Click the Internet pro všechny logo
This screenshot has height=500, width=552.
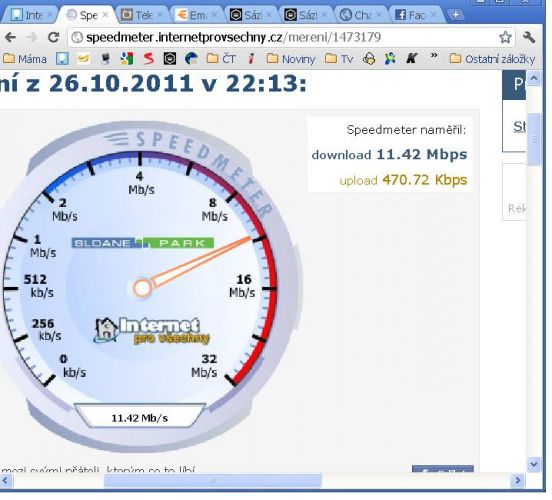pos(152,330)
